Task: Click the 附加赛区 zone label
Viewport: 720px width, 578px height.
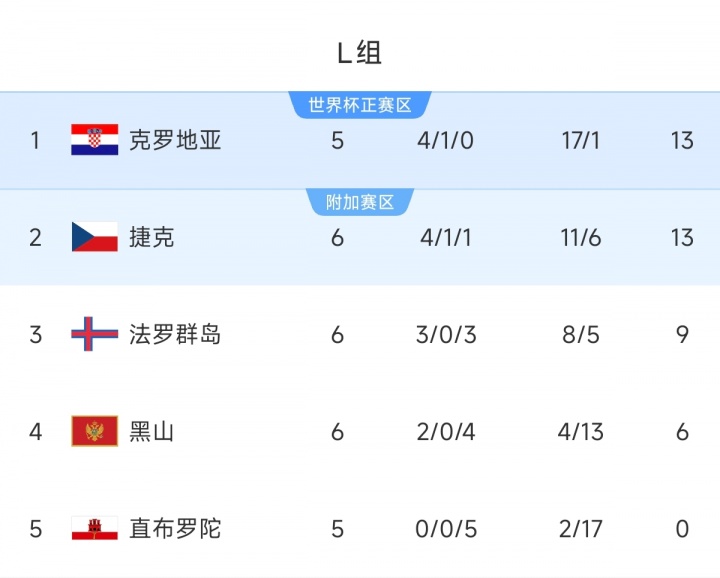Action: point(360,202)
